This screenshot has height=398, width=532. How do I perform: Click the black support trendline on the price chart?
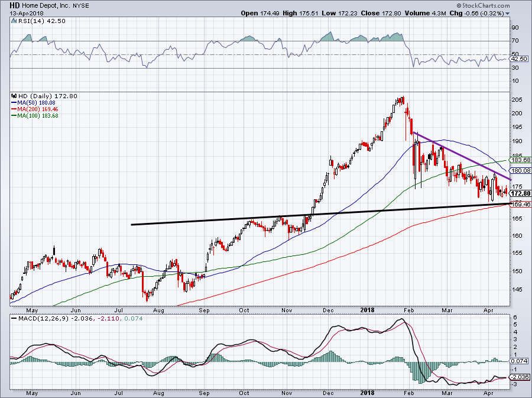320,213
